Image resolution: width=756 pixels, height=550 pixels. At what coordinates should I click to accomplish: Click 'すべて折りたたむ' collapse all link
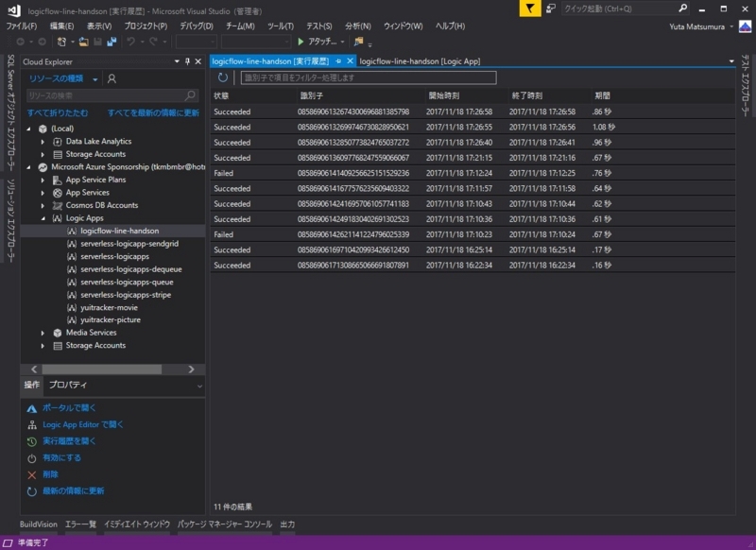[58, 112]
